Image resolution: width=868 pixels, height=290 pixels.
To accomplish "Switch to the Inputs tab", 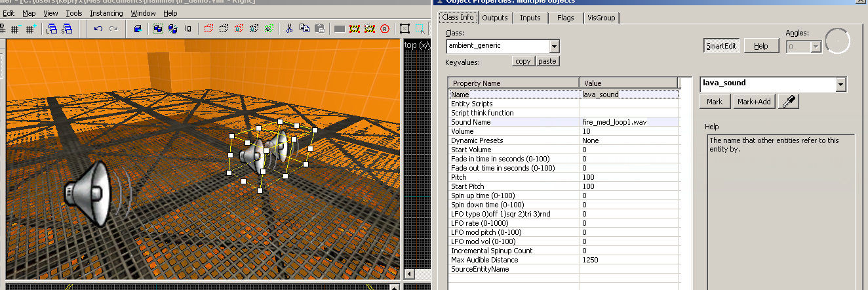I will 530,18.
